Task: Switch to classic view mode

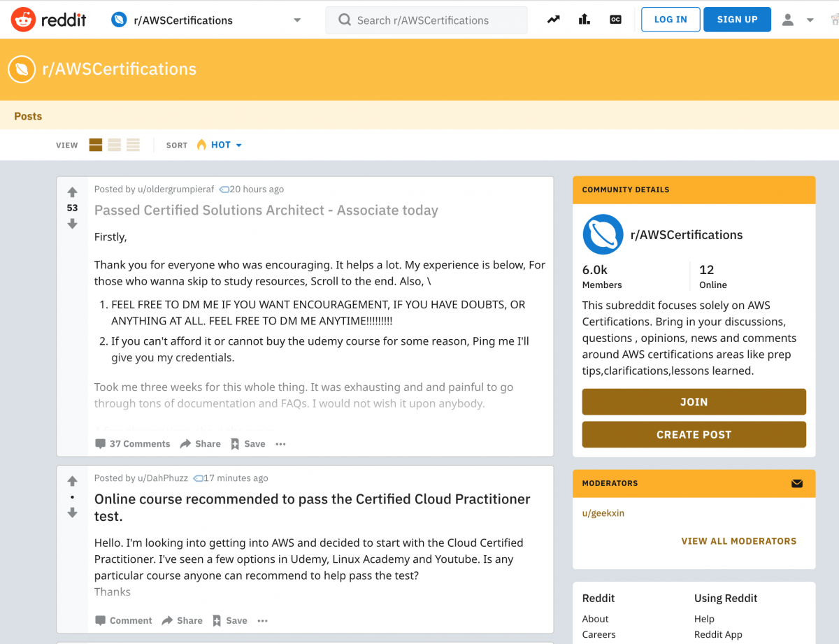Action: (x=114, y=145)
